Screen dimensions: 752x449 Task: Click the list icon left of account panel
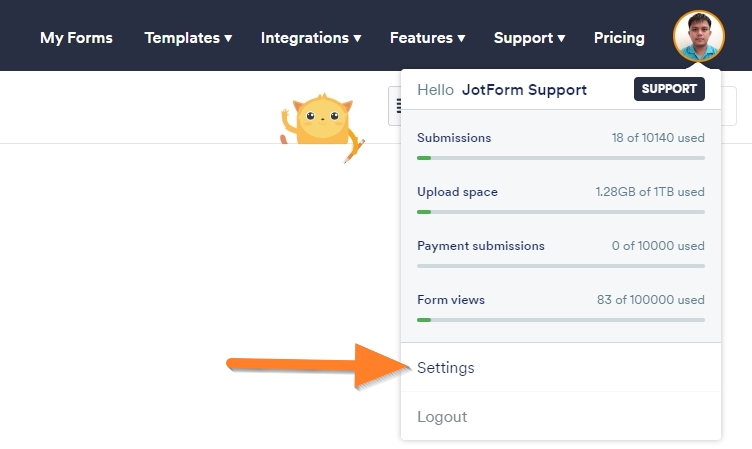[x=395, y=106]
